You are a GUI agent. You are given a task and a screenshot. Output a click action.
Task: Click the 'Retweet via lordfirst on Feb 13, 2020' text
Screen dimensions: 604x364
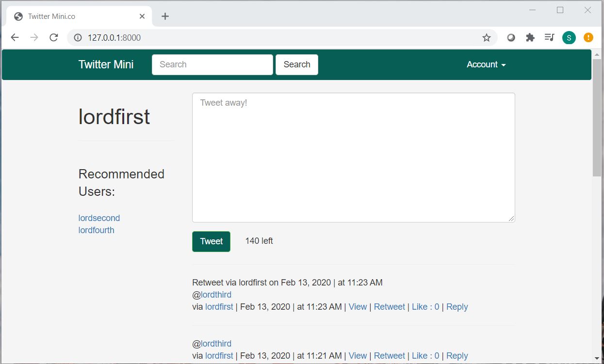[x=261, y=283]
